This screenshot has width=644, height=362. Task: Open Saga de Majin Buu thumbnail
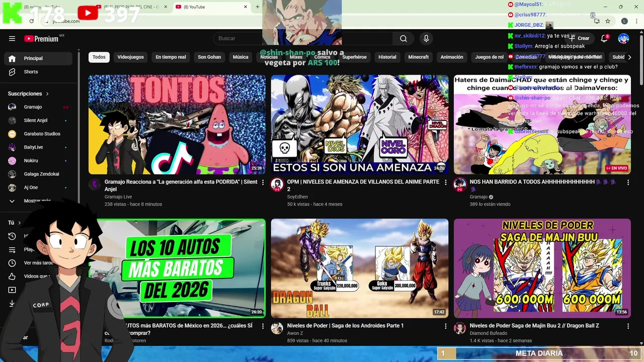click(542, 268)
